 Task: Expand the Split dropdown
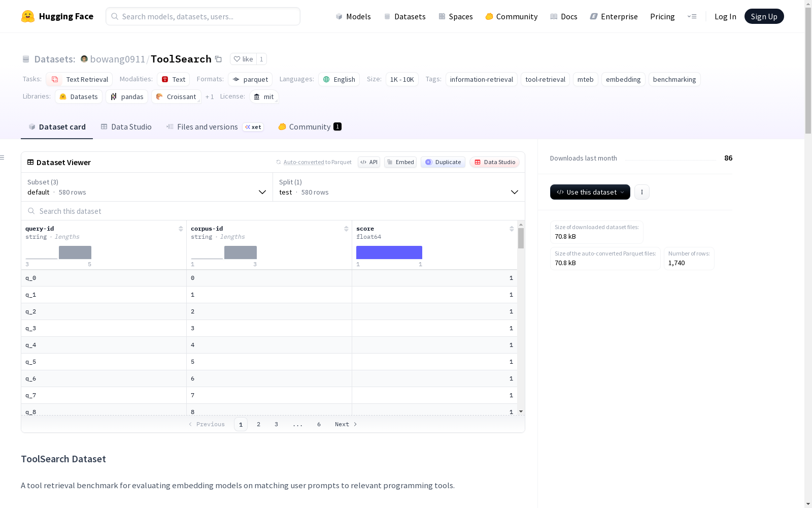pyautogui.click(x=399, y=187)
